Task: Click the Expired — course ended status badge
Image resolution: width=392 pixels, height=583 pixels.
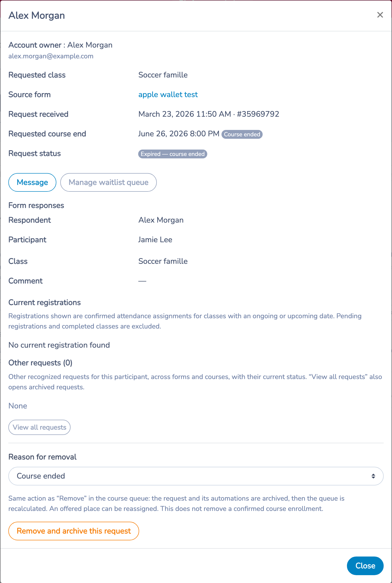Action: [x=172, y=154]
